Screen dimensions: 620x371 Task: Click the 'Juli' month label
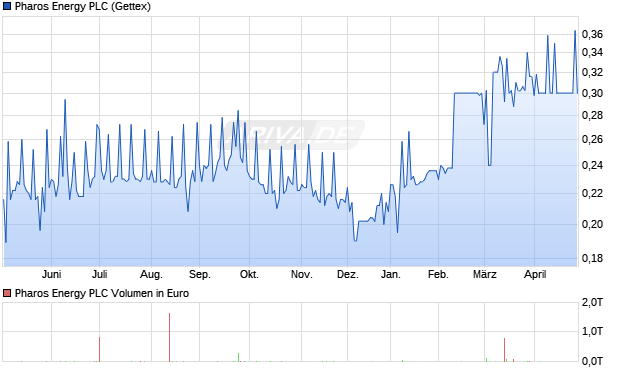tap(100, 274)
